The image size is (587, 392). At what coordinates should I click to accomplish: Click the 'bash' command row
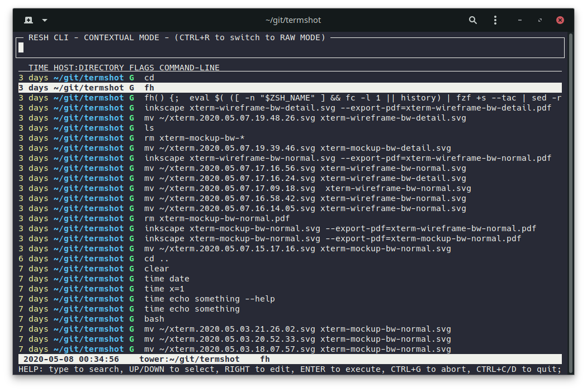[x=154, y=319]
